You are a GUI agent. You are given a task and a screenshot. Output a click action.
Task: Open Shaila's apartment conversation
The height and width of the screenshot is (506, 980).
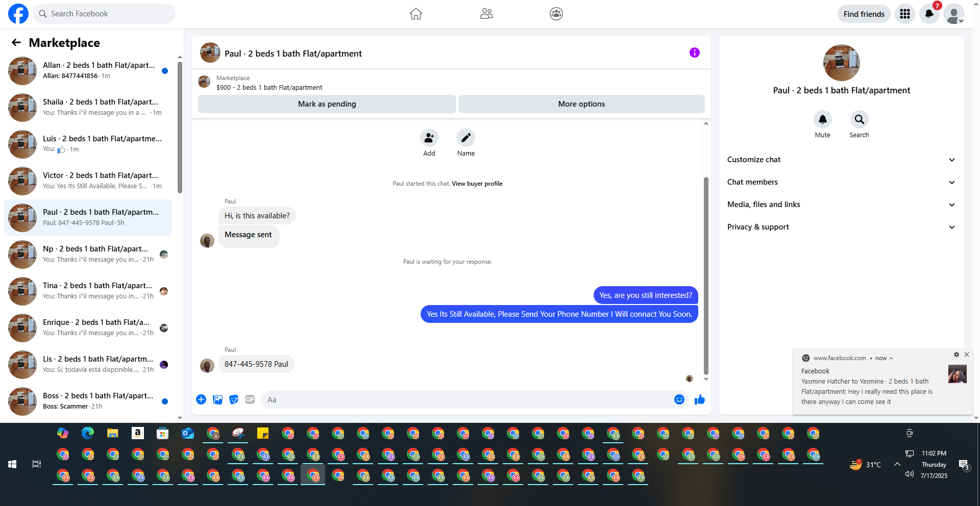pos(88,108)
